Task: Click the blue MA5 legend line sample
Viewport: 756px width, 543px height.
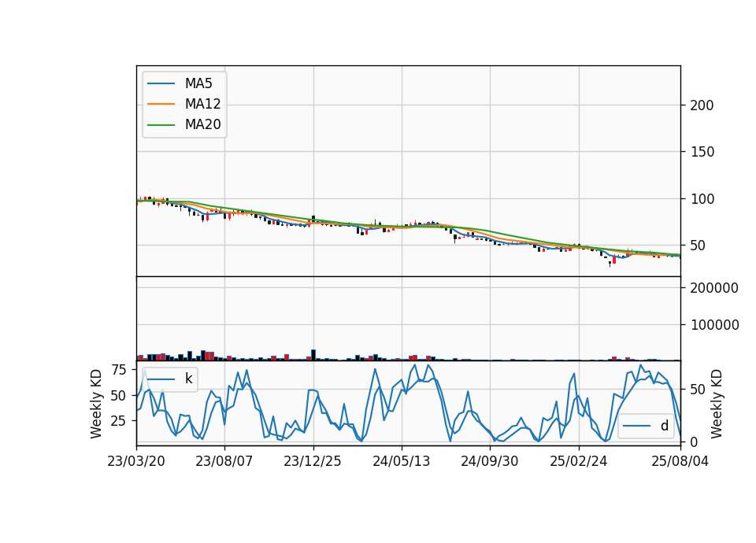Action: coord(161,84)
